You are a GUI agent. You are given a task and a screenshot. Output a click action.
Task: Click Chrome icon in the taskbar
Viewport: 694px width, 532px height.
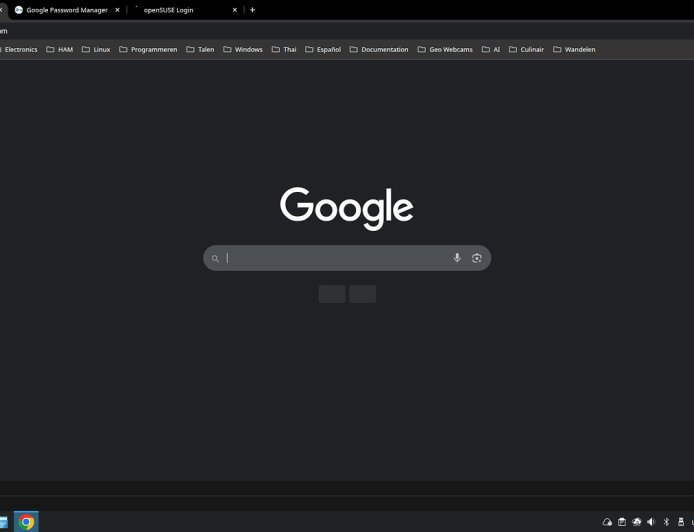coord(26,521)
